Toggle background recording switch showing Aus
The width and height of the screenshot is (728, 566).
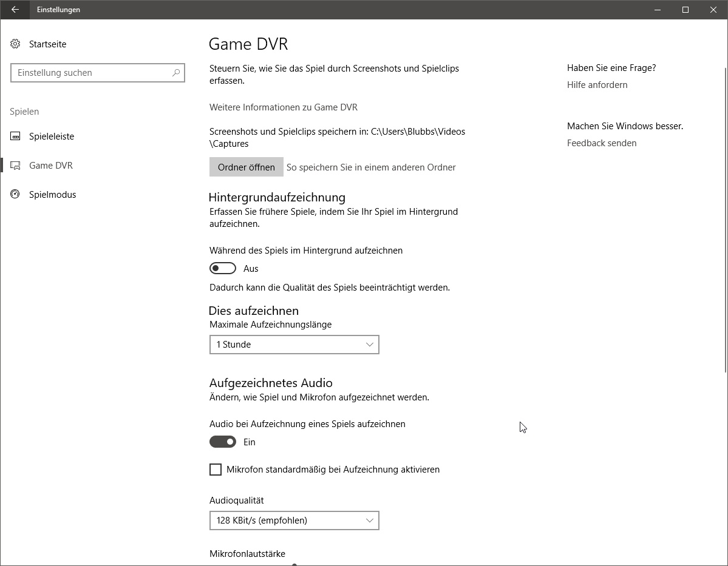pyautogui.click(x=223, y=268)
